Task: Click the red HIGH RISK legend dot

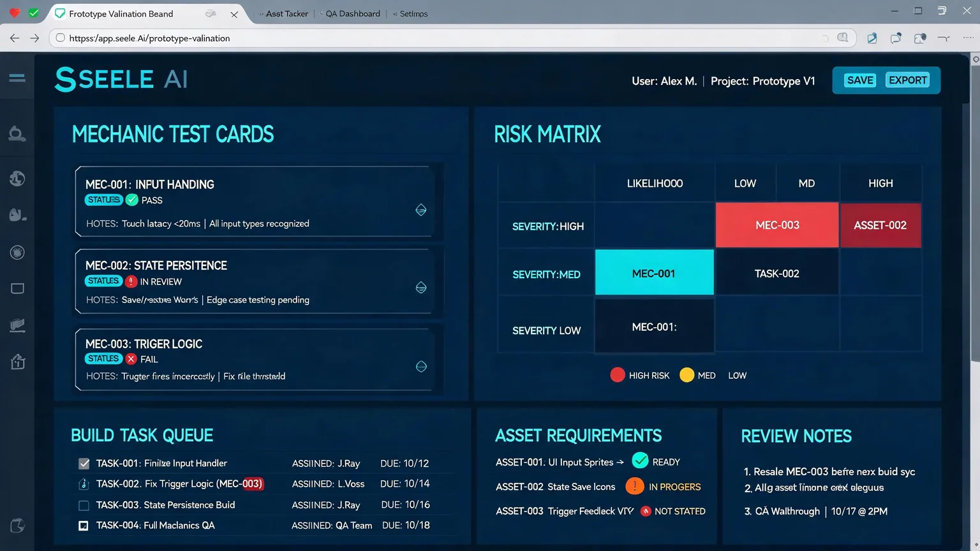Action: (x=617, y=375)
